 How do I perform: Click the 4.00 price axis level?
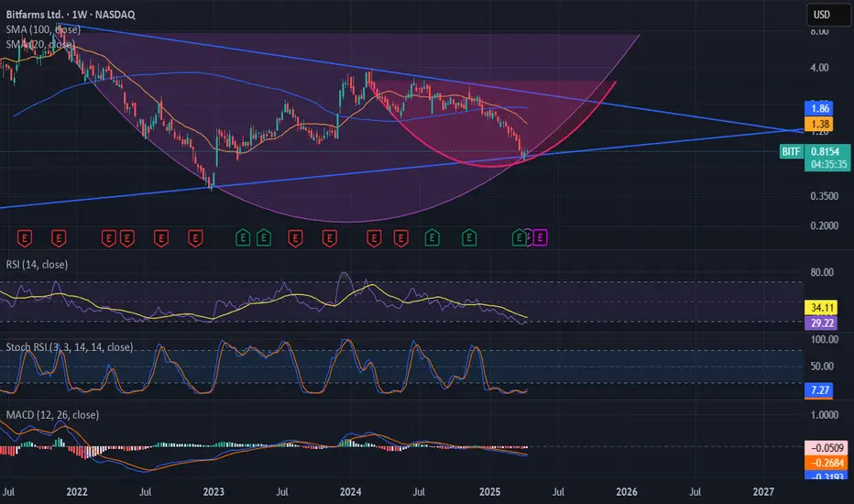pos(819,68)
